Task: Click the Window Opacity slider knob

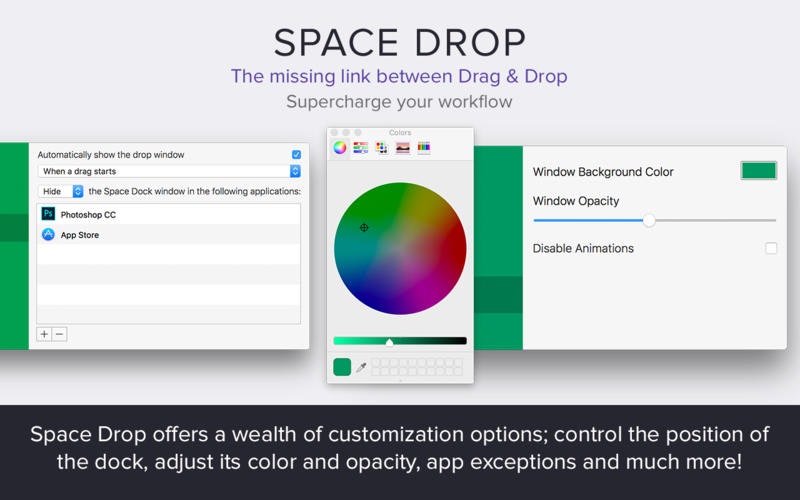Action: tap(649, 220)
